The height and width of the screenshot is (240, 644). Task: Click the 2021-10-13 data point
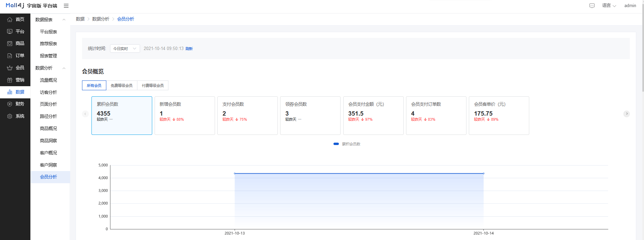[235, 173]
